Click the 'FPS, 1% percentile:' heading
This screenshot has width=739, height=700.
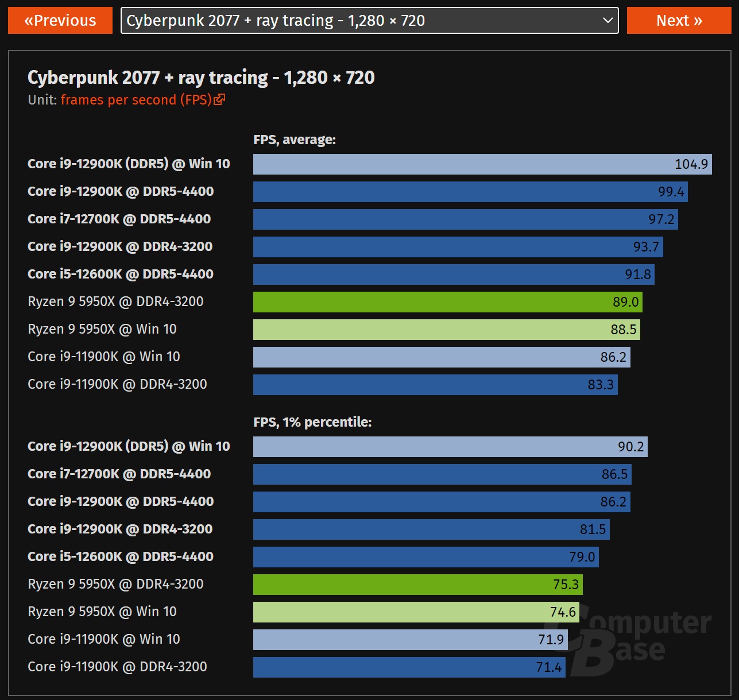tap(312, 422)
